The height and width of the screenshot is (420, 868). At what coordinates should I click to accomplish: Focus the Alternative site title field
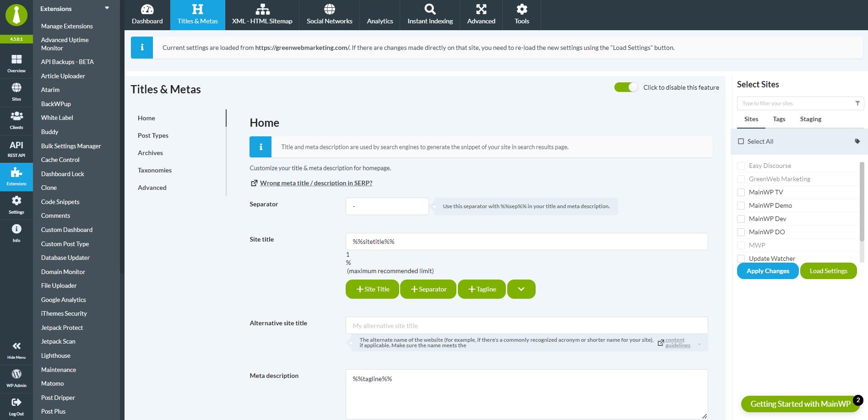[527, 325]
